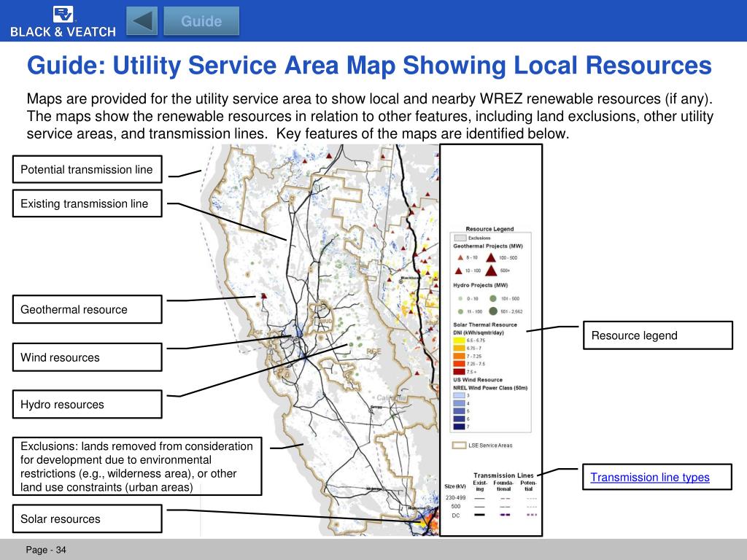Click the 501-2,662 hydro circle icon

(x=492, y=311)
